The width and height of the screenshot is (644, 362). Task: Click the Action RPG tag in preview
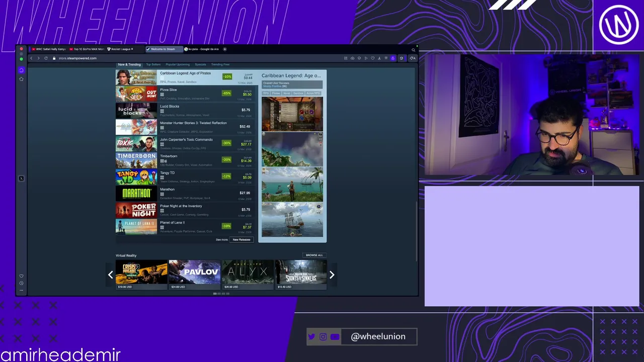click(313, 93)
